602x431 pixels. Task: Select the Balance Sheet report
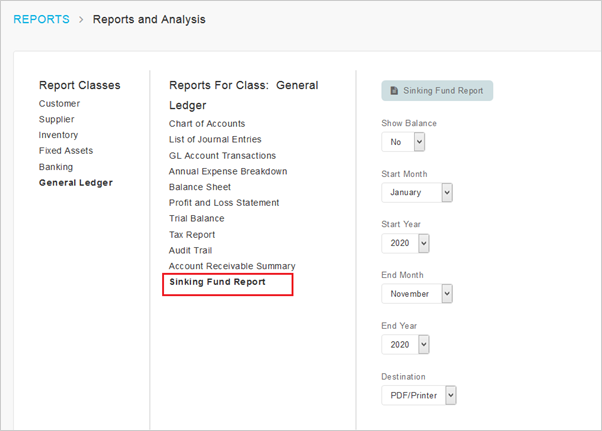point(200,187)
